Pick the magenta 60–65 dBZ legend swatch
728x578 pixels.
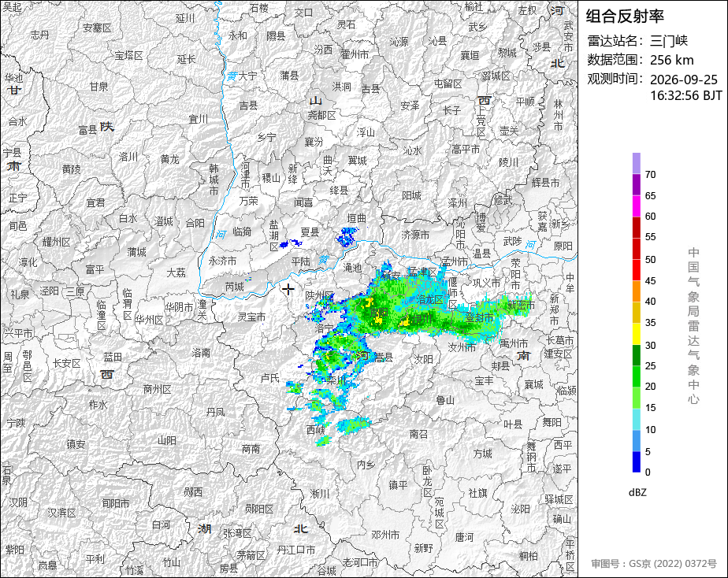pyautogui.click(x=636, y=206)
